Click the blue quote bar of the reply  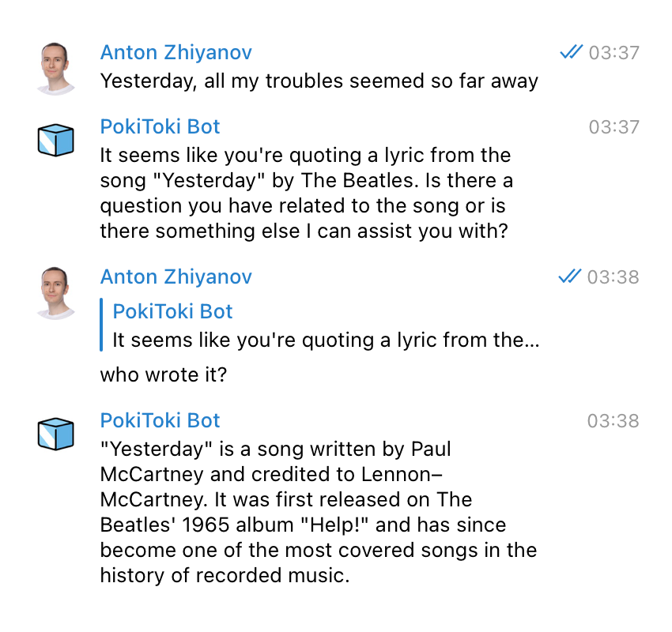pyautogui.click(x=101, y=325)
